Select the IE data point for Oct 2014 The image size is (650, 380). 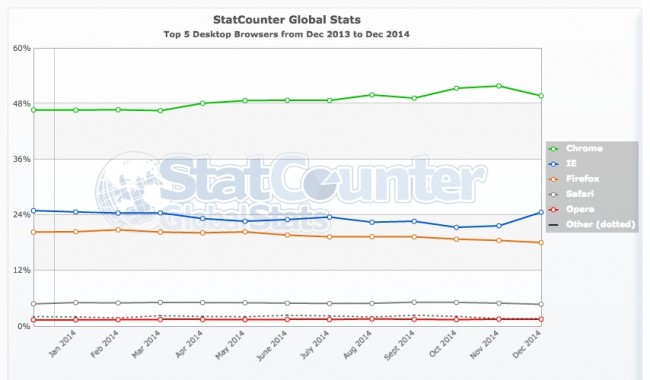click(456, 228)
